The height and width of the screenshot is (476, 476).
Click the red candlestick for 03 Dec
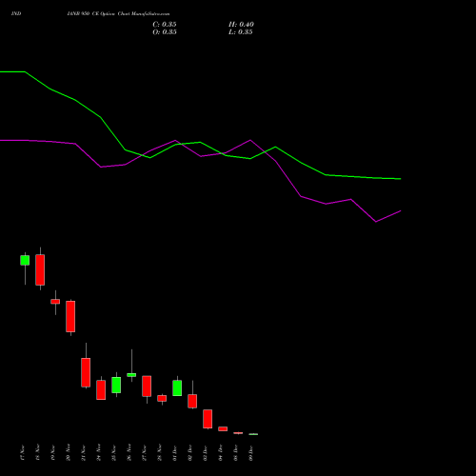coord(208,419)
